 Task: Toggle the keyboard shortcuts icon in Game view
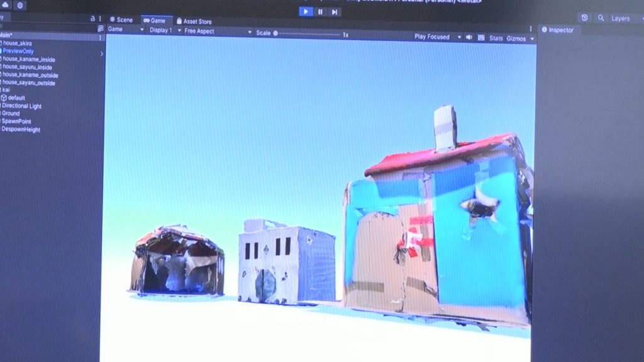tap(481, 38)
